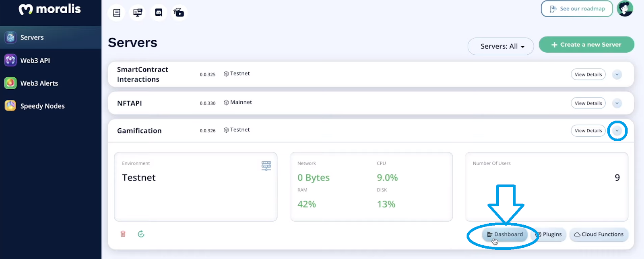Click the SmartContract Interactions server name
Image resolution: width=644 pixels, height=259 pixels.
tap(142, 74)
